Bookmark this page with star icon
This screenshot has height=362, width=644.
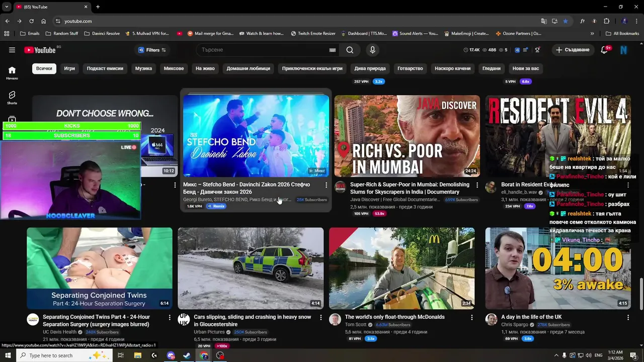[566, 21]
